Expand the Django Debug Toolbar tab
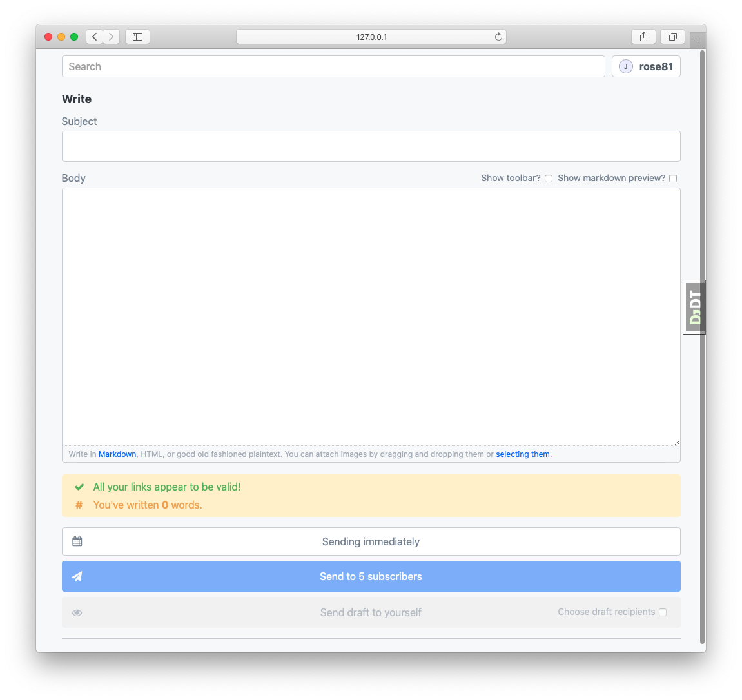 click(x=694, y=307)
